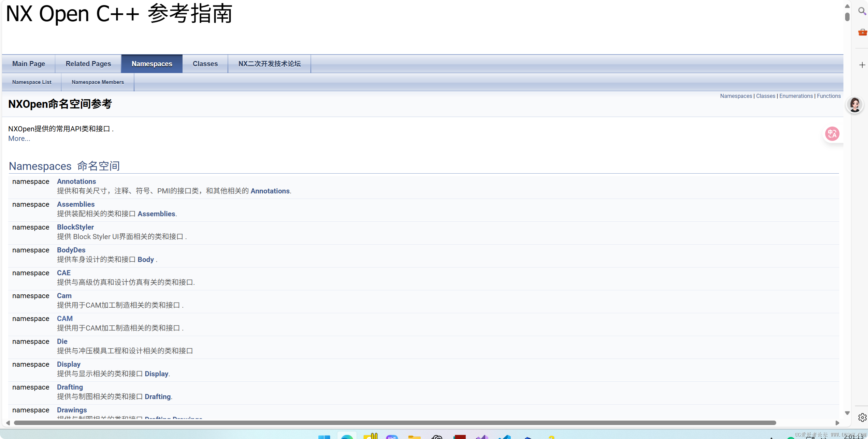Open NX二次开发技术论坛 tab
Viewport: 868px width, 439px height.
pos(270,64)
